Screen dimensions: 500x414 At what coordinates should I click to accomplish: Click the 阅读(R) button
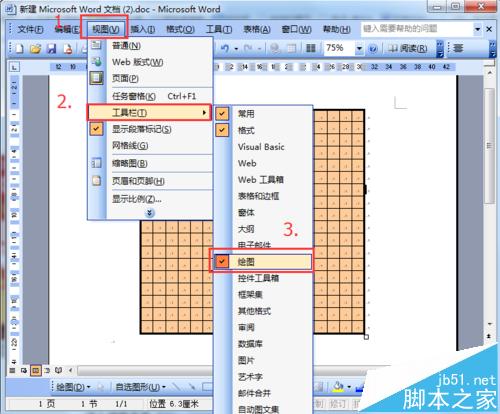coord(408,49)
